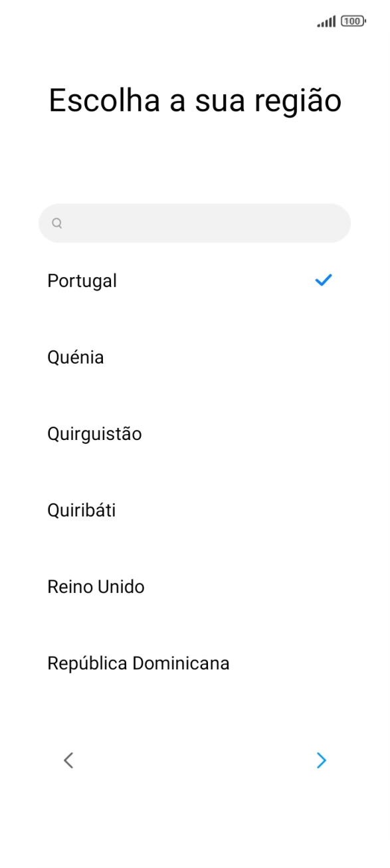Viewport: 390px width, 868px height.
Task: Click the Escolha a sua região title
Action: tap(195, 100)
